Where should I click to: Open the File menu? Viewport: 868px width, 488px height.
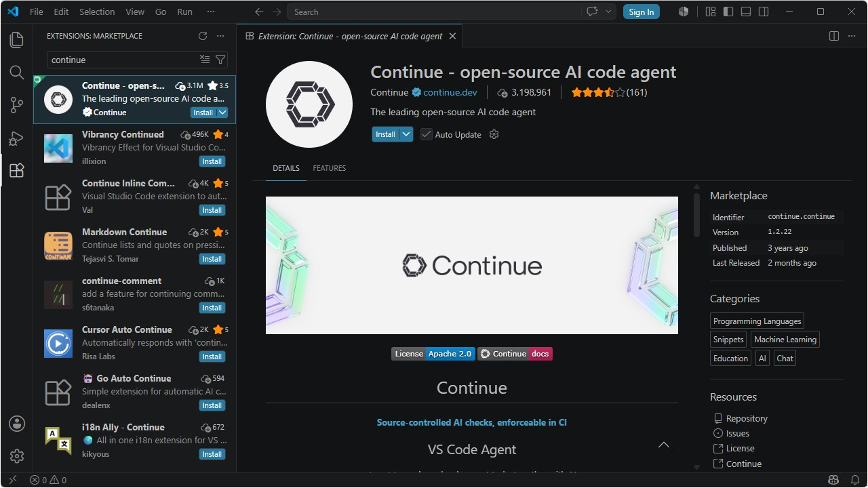point(37,12)
